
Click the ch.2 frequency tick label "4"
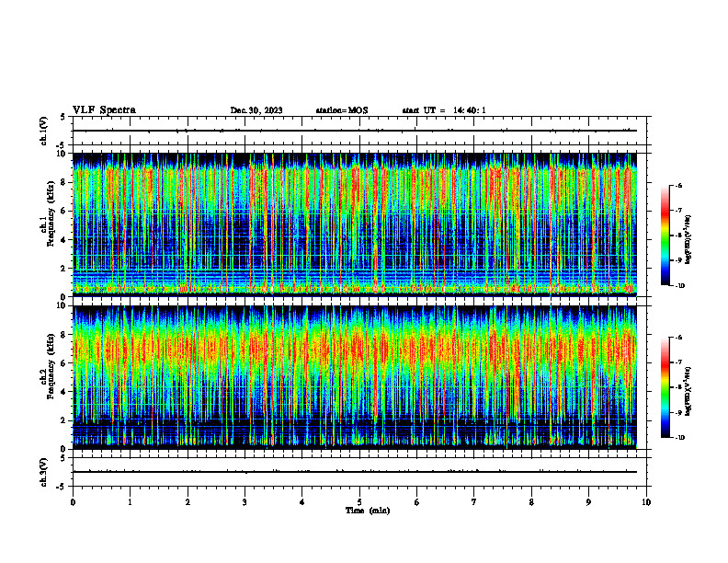tap(63, 392)
